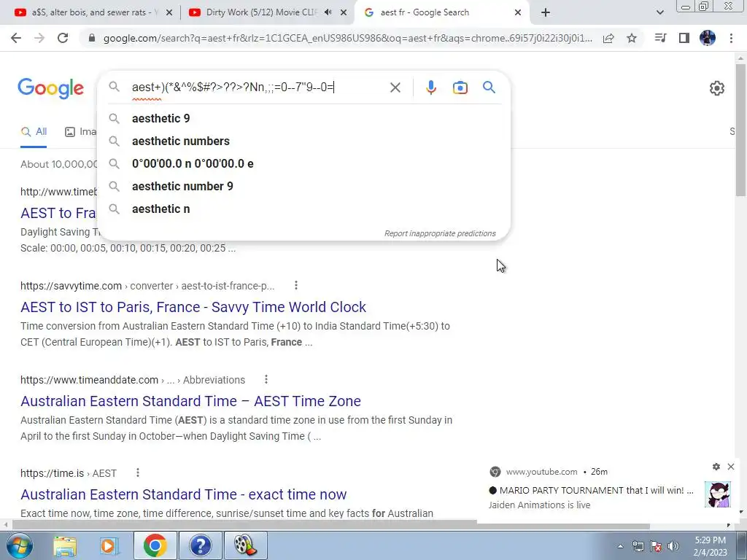This screenshot has height=560, width=747.
Task: Open the Chrome three-dot menu
Action: click(731, 38)
